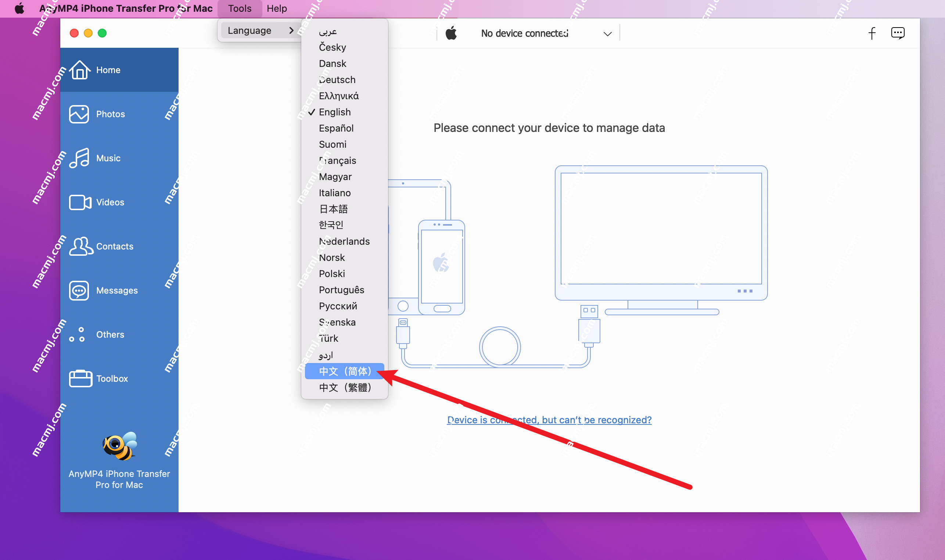The height and width of the screenshot is (560, 945).
Task: Choose Polski language
Action: (344, 274)
